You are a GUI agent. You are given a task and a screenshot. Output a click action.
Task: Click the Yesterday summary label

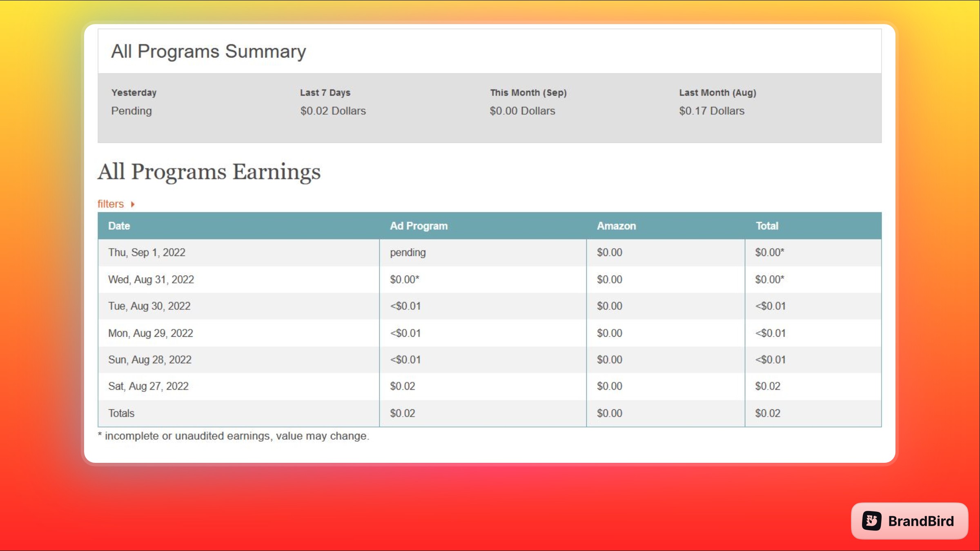click(x=134, y=93)
